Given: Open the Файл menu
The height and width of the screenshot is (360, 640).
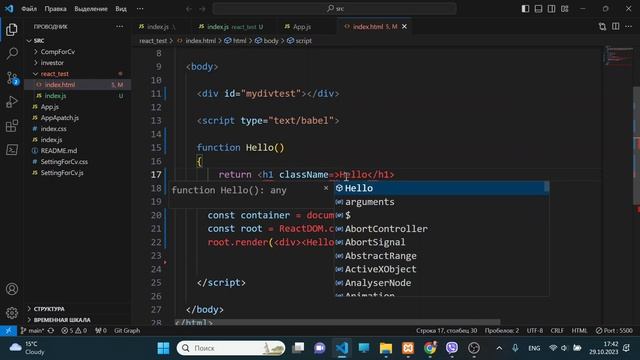Looking at the screenshot, I should 29,9.
